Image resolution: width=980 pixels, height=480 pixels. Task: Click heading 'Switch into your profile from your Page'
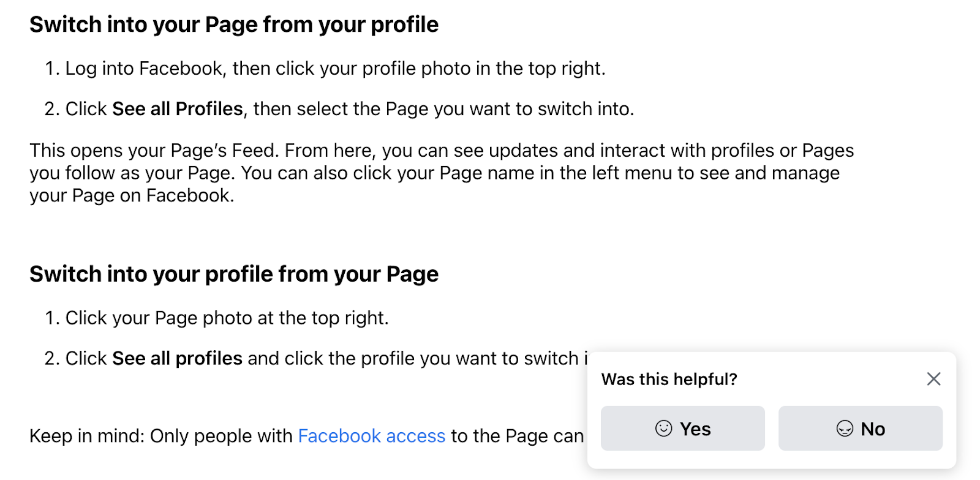coord(234,274)
